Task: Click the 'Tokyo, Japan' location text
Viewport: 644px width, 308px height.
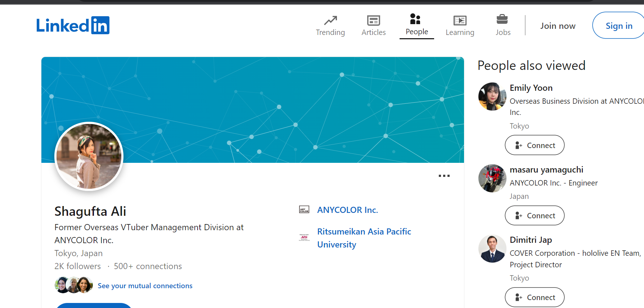Action: tap(78, 253)
